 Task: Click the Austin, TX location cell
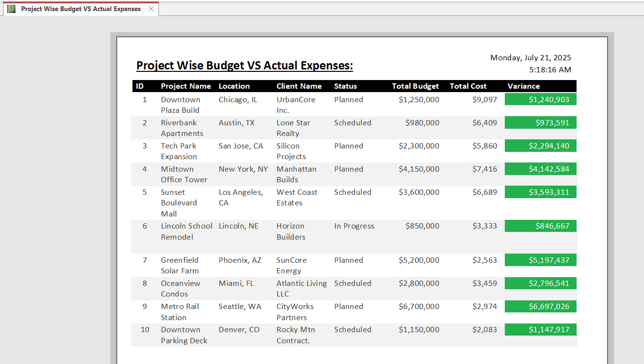click(x=237, y=123)
